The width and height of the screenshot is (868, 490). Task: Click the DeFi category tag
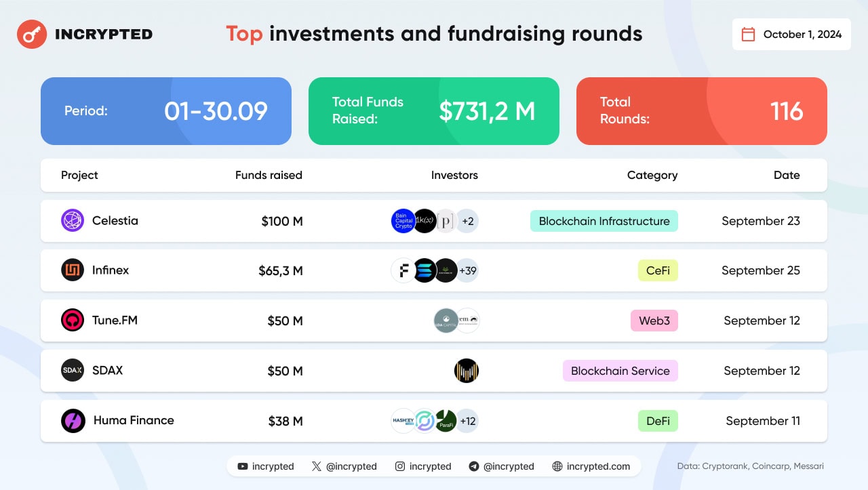coord(658,421)
